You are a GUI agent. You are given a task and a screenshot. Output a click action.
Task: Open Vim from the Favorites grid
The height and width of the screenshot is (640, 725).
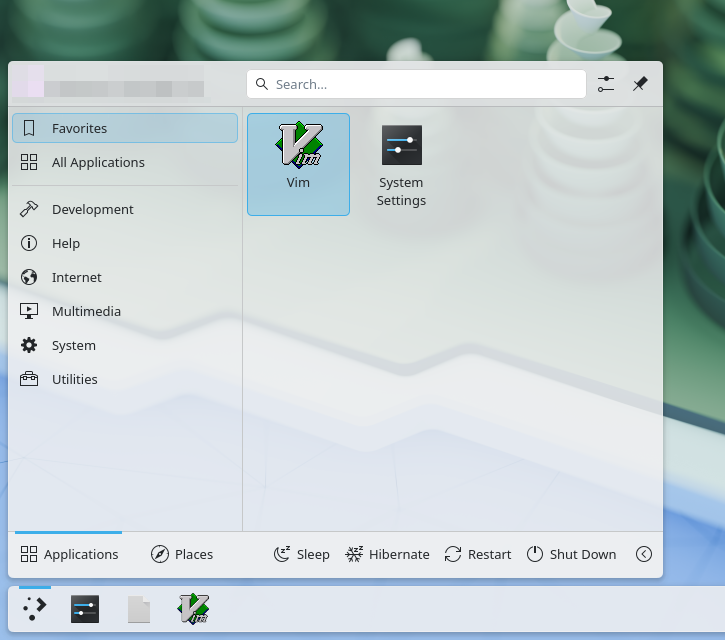(x=298, y=163)
